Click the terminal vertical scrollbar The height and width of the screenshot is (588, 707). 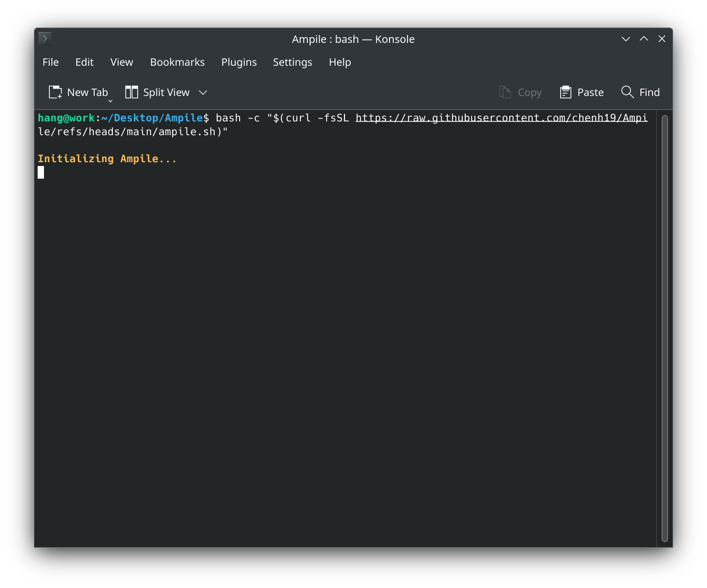click(x=665, y=329)
